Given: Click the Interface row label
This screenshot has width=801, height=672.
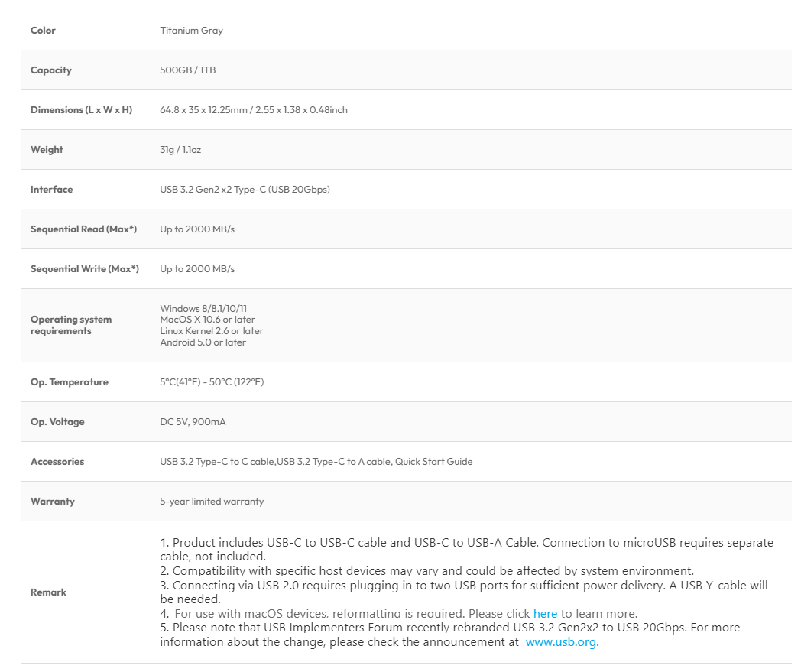Looking at the screenshot, I should click(x=51, y=190).
